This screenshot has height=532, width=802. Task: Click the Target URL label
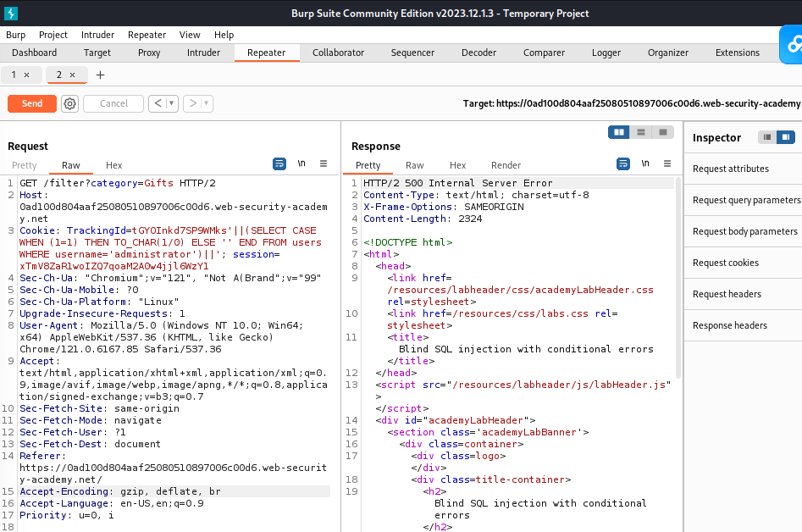[x=632, y=103]
